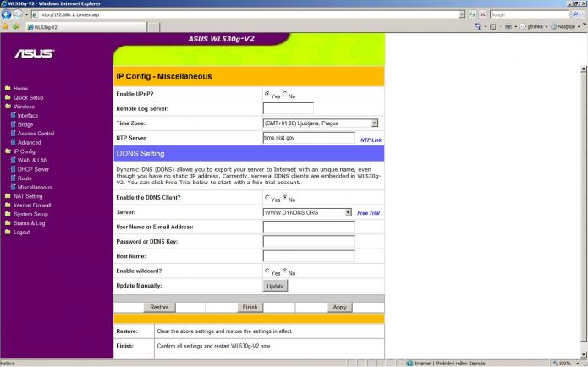Switch to the WL530g-V2 browser tab
The height and width of the screenshot is (367, 588).
coord(86,27)
